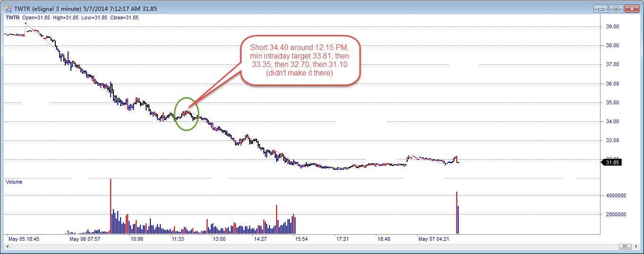Click the 39.00 price axis label

point(612,26)
